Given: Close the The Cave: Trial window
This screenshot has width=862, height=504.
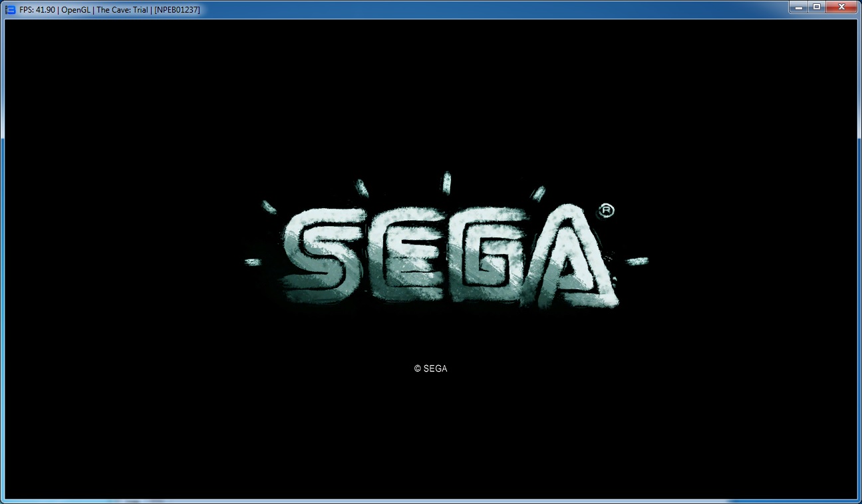Looking at the screenshot, I should [841, 7].
